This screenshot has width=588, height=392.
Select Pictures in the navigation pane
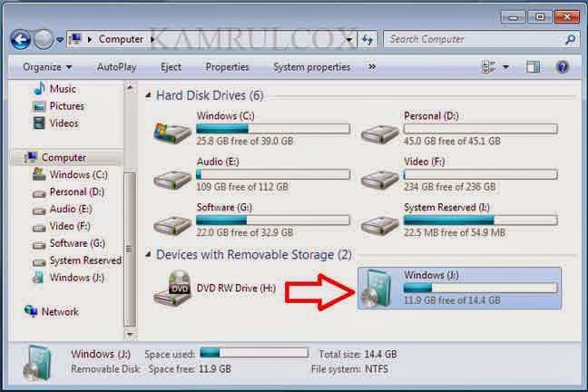(x=67, y=106)
